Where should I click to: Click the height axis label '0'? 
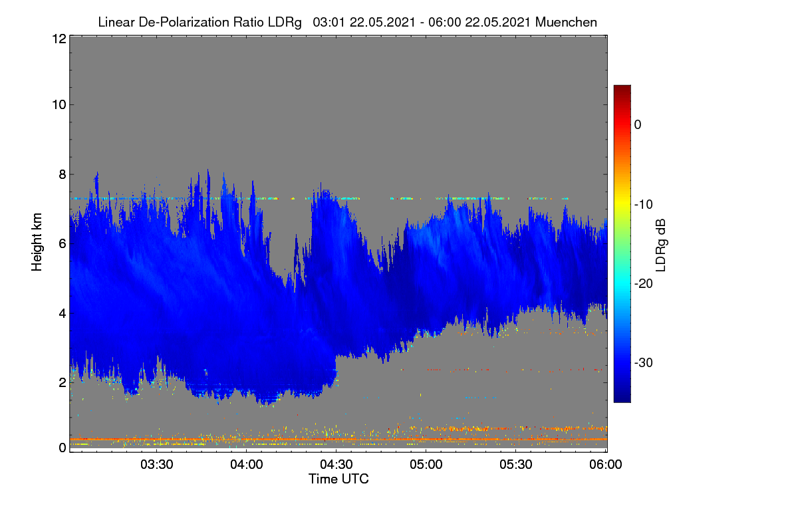(x=61, y=448)
